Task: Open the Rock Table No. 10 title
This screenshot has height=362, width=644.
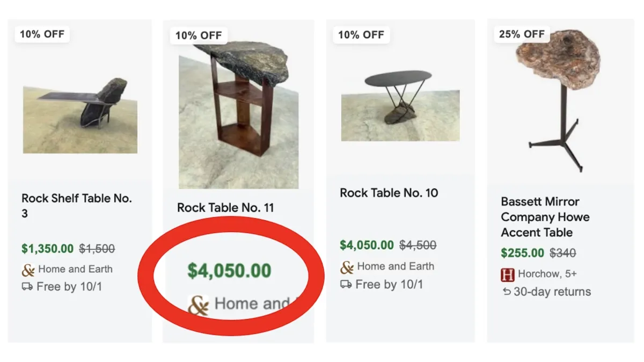Action: pos(389,193)
